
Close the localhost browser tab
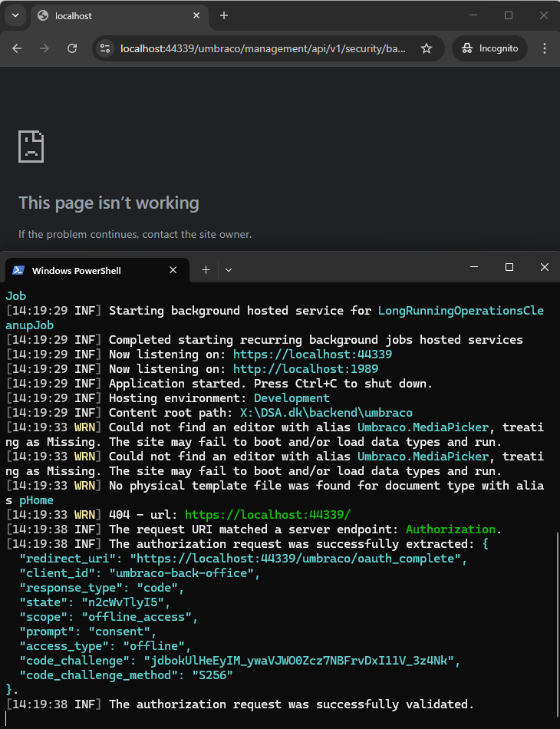[196, 15]
